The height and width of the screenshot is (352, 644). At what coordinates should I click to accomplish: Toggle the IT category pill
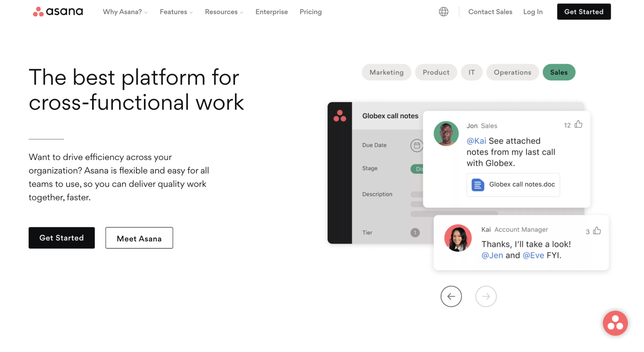point(471,72)
